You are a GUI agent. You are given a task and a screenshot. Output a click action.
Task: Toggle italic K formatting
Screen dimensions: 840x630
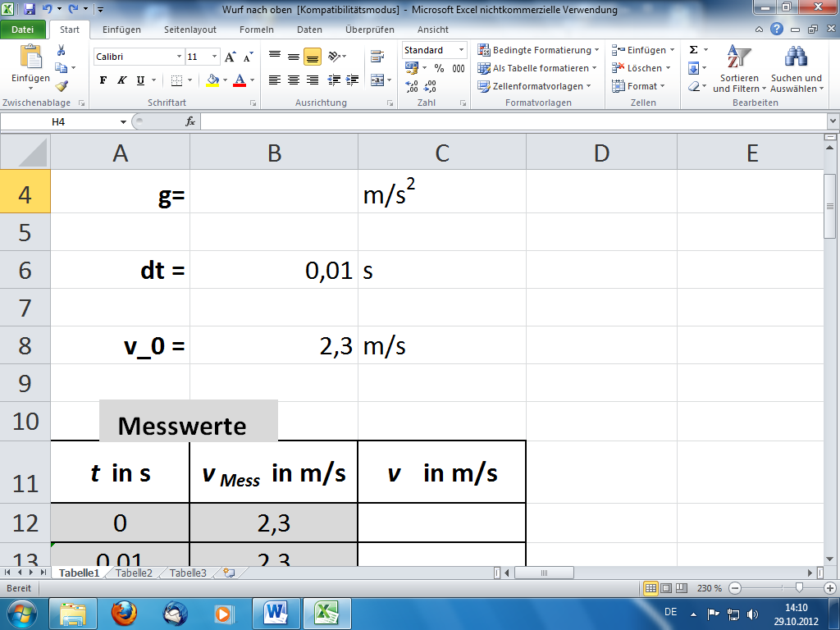[x=122, y=80]
